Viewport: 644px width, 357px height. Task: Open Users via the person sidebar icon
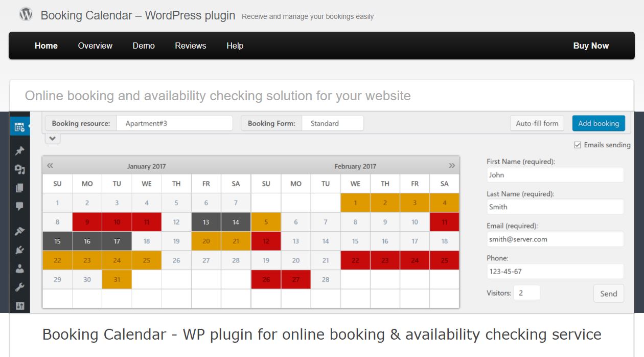click(20, 268)
